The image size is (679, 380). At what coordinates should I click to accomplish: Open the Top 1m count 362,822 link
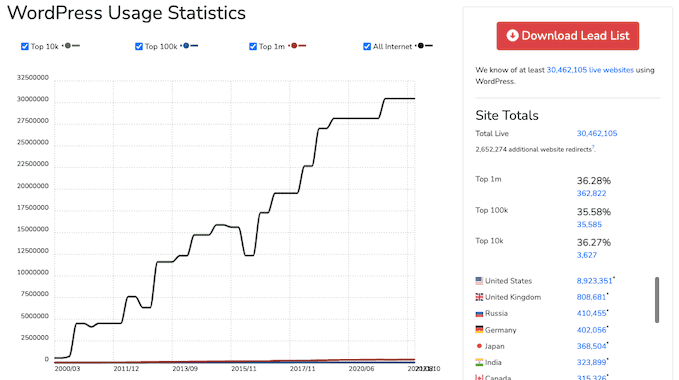pos(591,193)
